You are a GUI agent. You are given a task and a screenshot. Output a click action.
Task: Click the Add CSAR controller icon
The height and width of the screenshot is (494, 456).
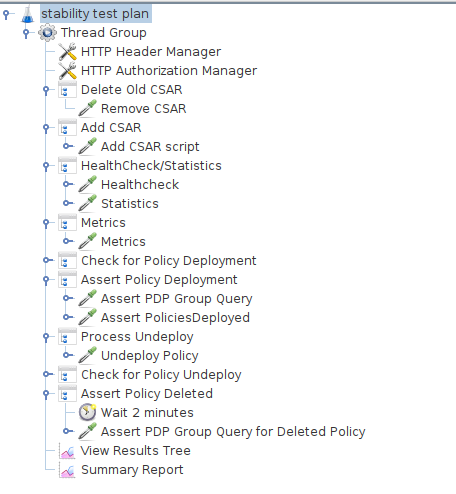click(67, 128)
